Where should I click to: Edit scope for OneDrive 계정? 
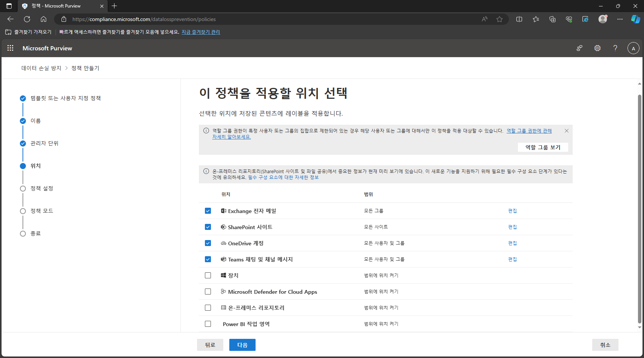click(x=513, y=243)
